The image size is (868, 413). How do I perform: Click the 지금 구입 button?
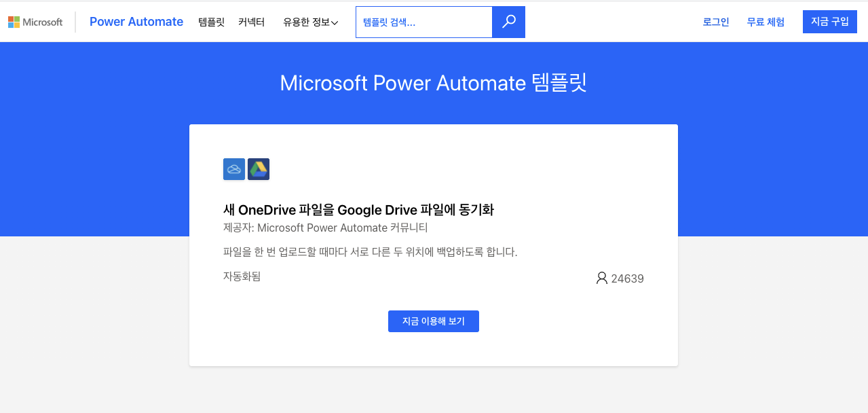pos(830,22)
